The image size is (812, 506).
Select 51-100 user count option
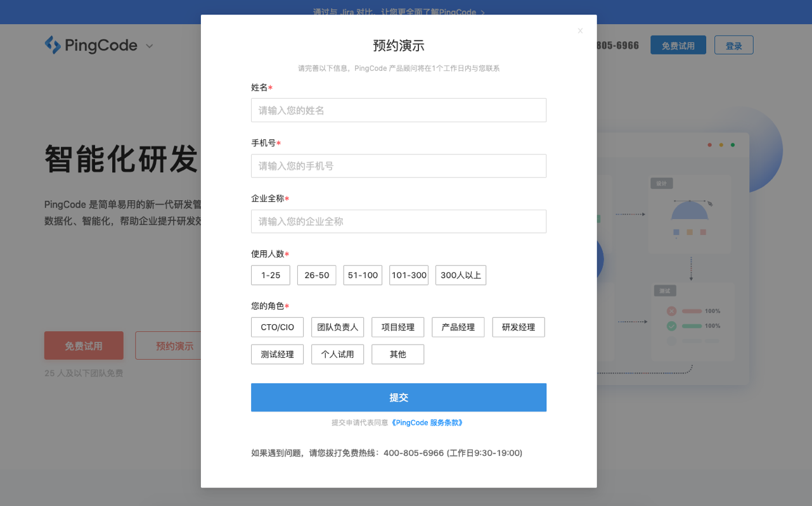coord(363,275)
